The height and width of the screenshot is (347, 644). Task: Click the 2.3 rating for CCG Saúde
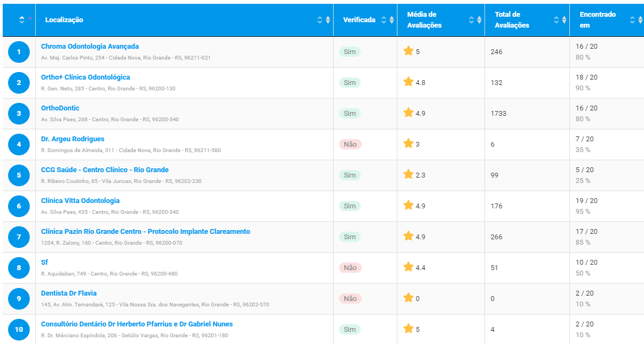click(x=421, y=175)
